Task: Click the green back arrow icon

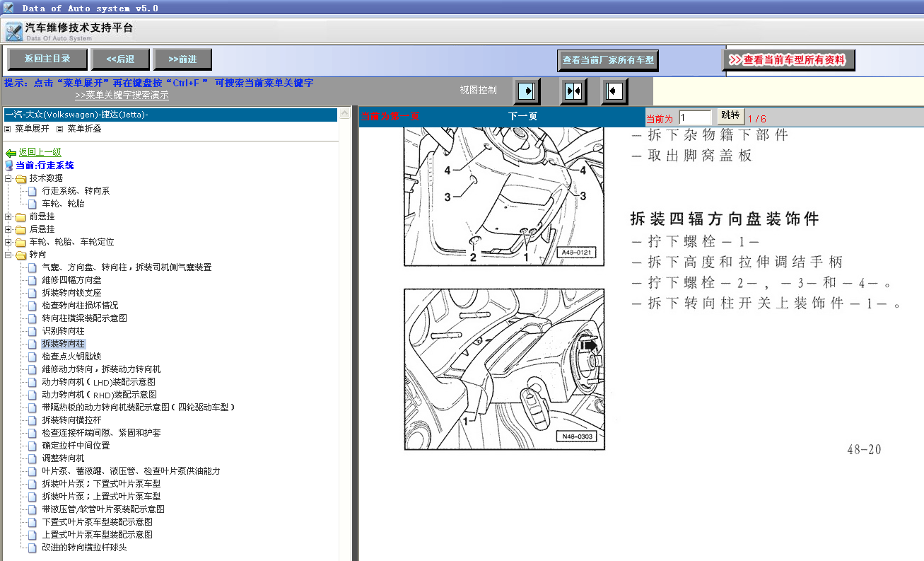Action: click(x=11, y=153)
